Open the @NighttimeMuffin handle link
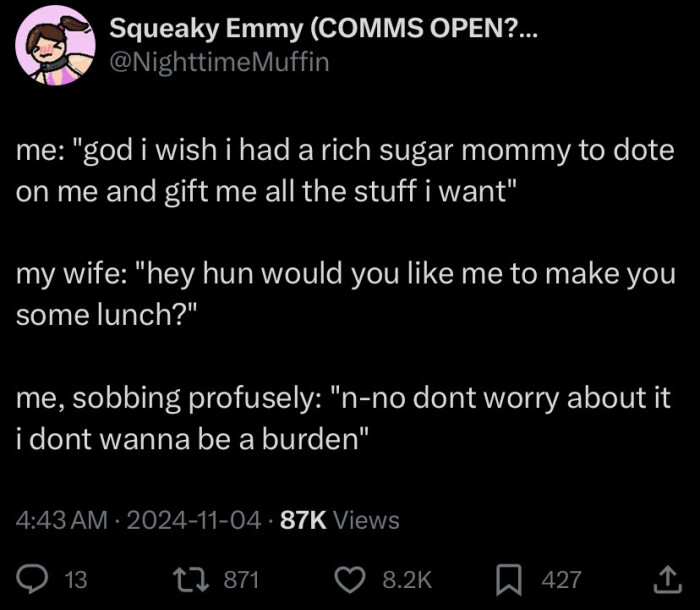The width and height of the screenshot is (700, 610). tap(218, 62)
